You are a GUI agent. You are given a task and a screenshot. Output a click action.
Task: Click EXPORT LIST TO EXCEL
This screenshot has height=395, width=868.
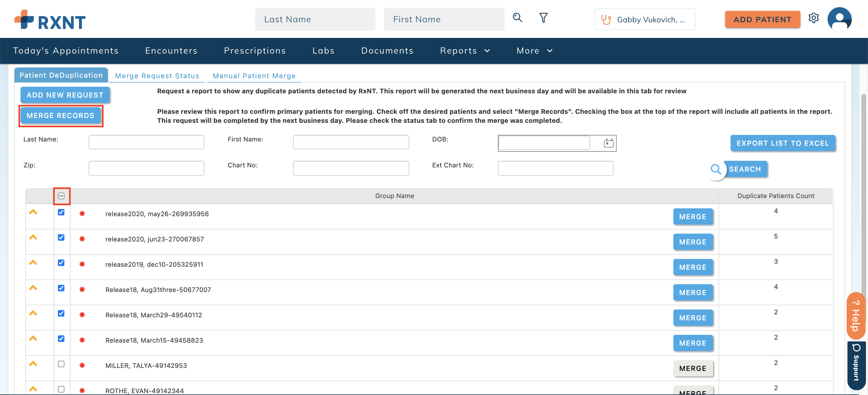click(783, 143)
